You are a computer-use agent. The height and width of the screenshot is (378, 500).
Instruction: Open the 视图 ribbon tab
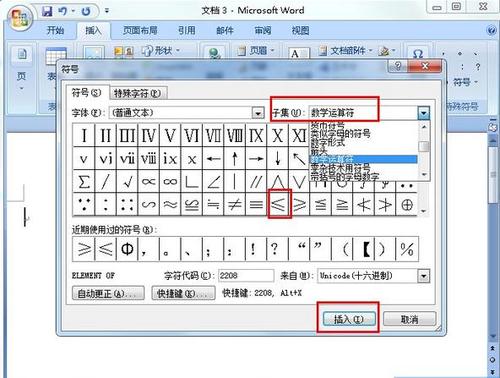pos(300,30)
